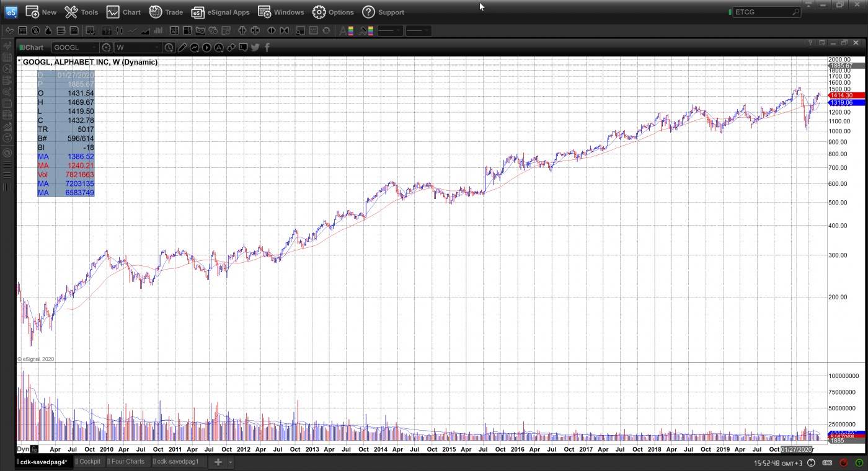The image size is (868, 471).
Task: Select the line chart type icon
Action: point(133,30)
